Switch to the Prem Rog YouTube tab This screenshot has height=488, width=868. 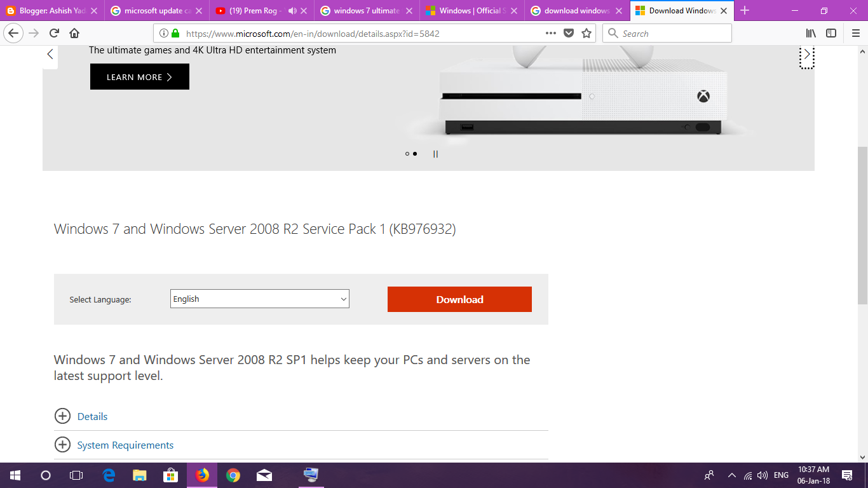click(254, 11)
